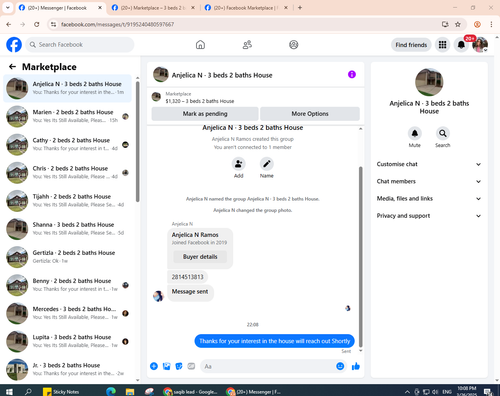Search in conversation magnifier icon
The image size is (500, 396).
point(443,133)
